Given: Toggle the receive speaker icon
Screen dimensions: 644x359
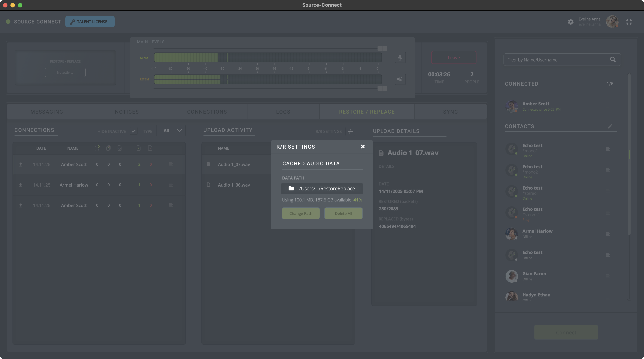Looking at the screenshot, I should (x=400, y=80).
